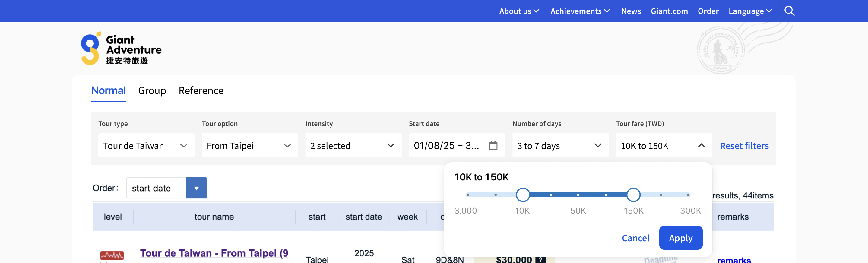The width and height of the screenshot is (868, 263).
Task: Open the About us menu
Action: click(519, 11)
